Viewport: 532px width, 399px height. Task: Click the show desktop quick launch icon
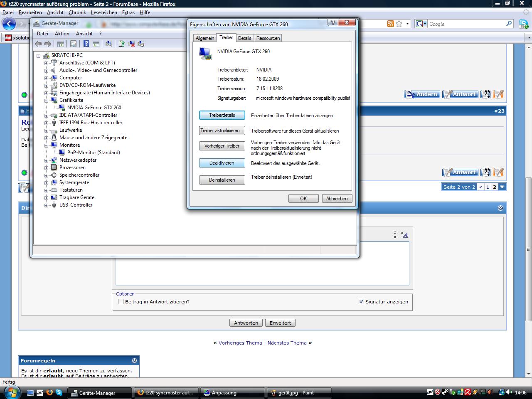click(x=30, y=392)
